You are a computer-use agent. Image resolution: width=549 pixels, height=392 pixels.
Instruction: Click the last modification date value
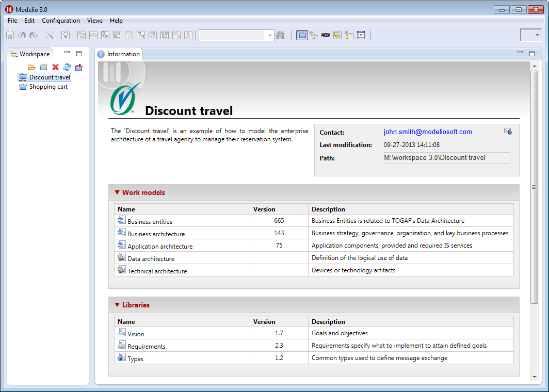411,145
